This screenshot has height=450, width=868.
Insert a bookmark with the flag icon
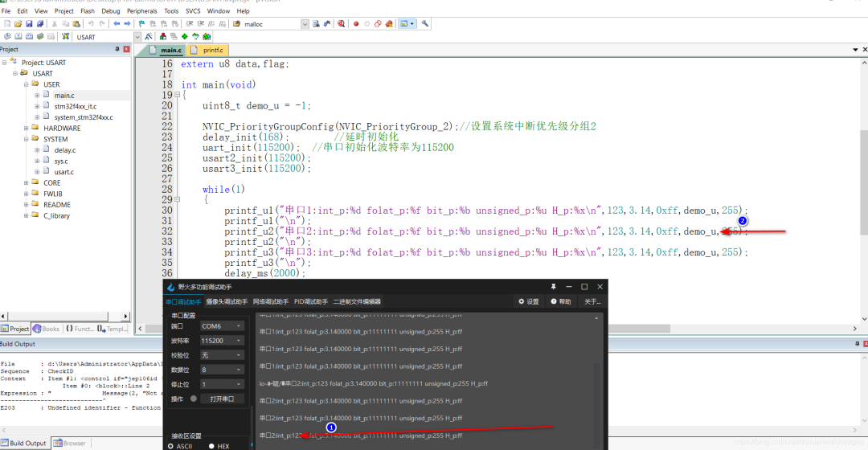141,24
